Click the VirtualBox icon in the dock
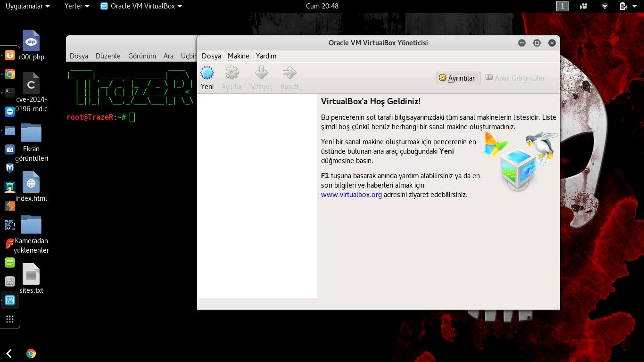644x362 pixels. coord(10,300)
